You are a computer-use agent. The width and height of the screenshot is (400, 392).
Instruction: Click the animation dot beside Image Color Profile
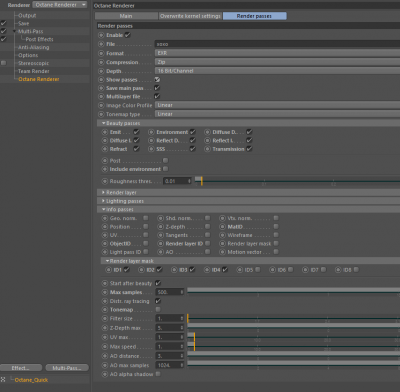point(101,105)
